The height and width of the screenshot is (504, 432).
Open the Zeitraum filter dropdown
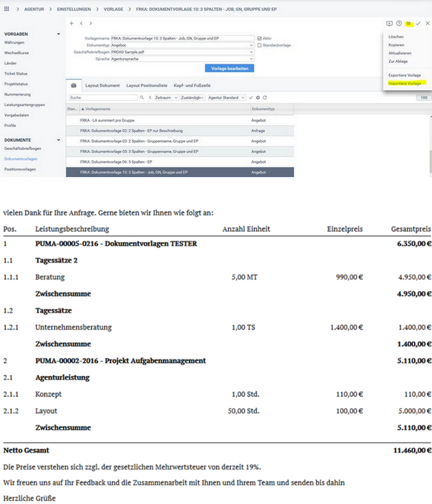click(162, 97)
